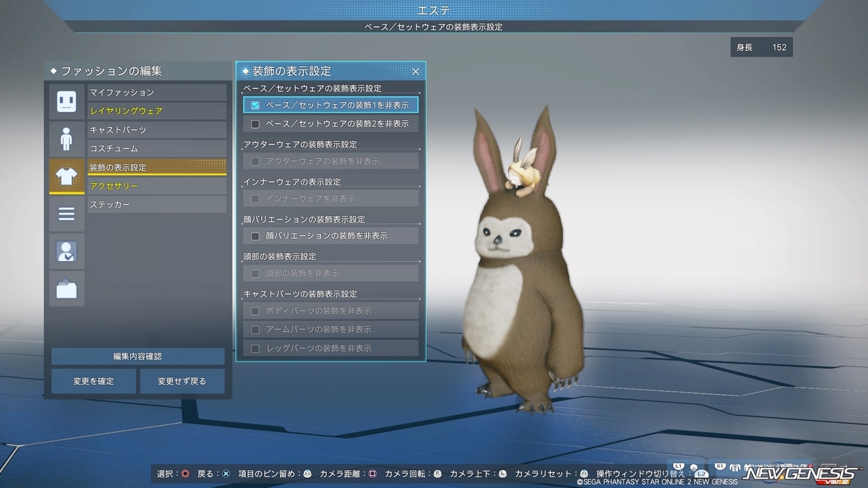Screen dimensions: 868x488
Task: Check 顔バリエーションの装飾を非表示
Action: point(255,236)
